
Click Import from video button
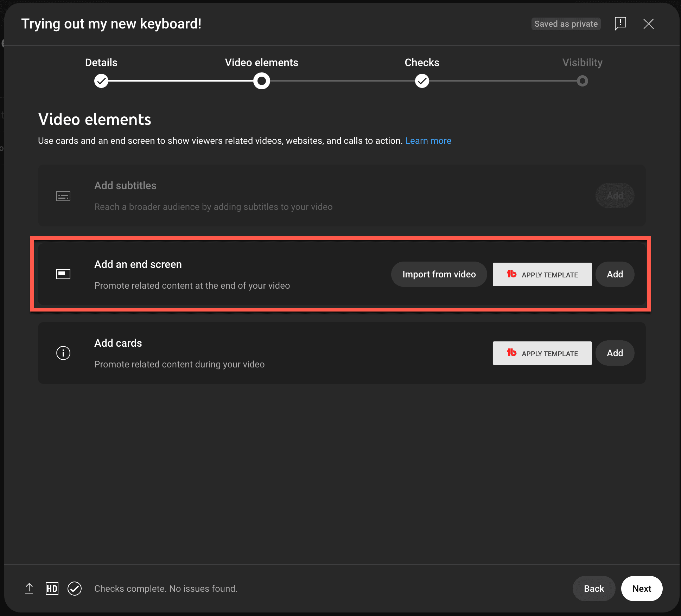pos(439,274)
